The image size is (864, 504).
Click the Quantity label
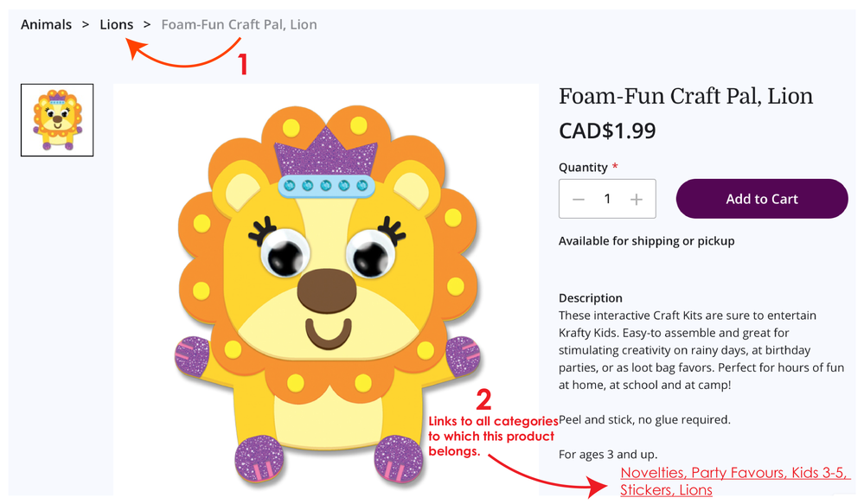tap(583, 168)
